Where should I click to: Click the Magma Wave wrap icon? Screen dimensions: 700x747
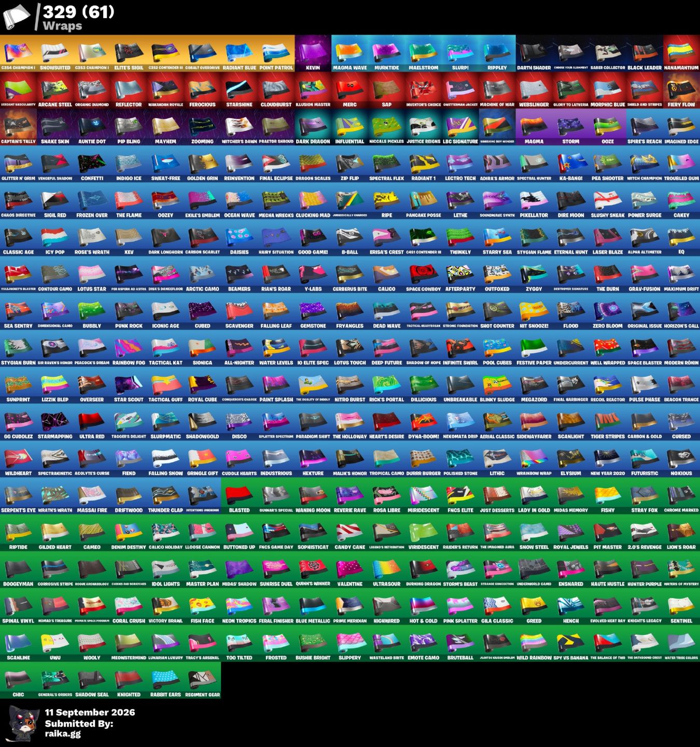[349, 53]
